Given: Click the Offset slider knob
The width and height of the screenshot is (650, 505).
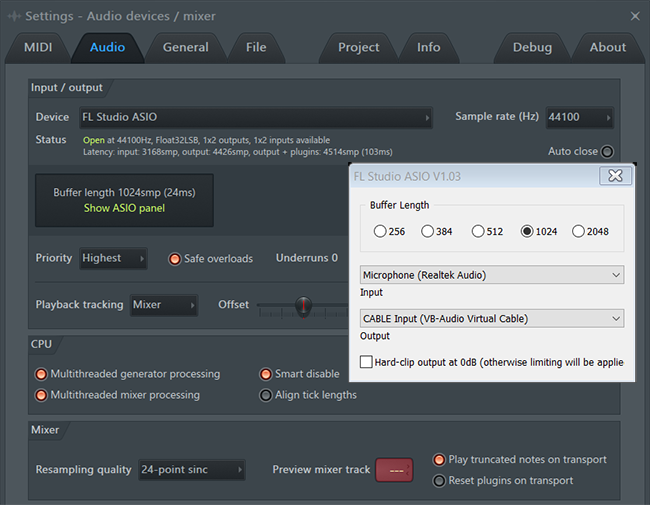Looking at the screenshot, I should [303, 306].
